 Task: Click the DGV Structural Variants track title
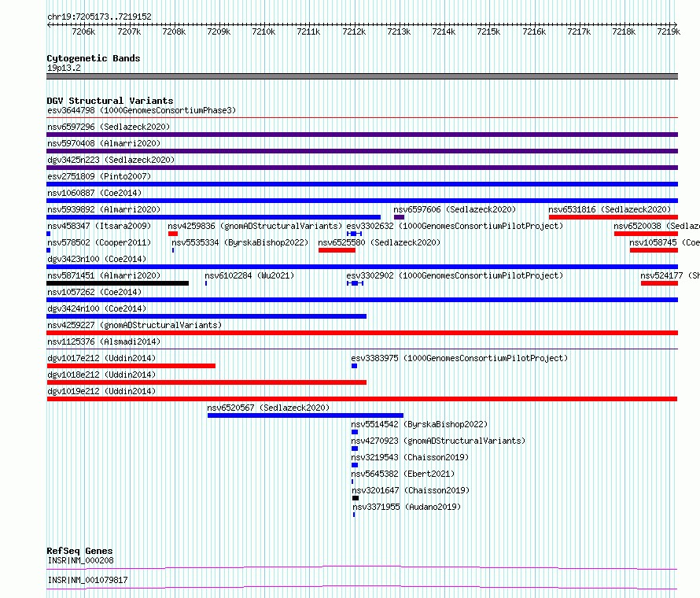[x=110, y=101]
